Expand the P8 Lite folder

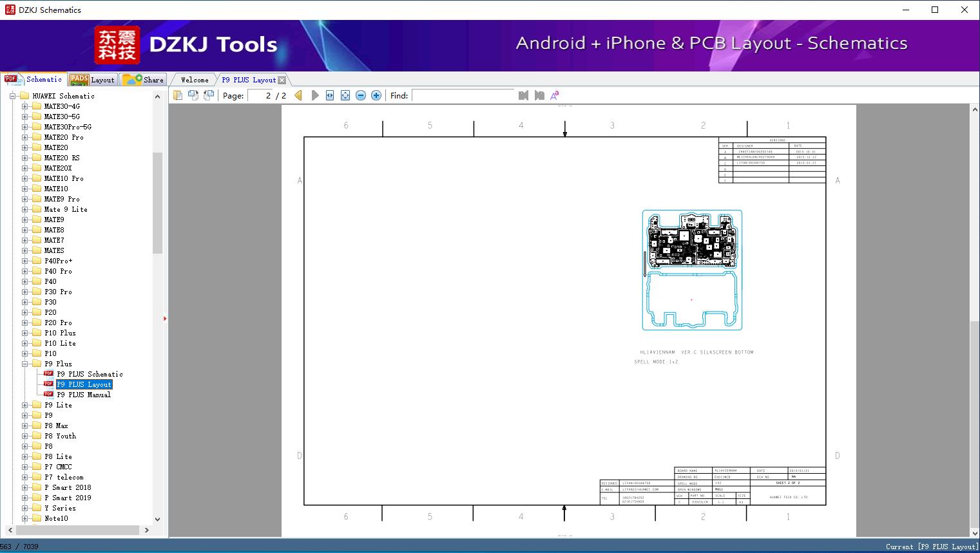[x=25, y=456]
